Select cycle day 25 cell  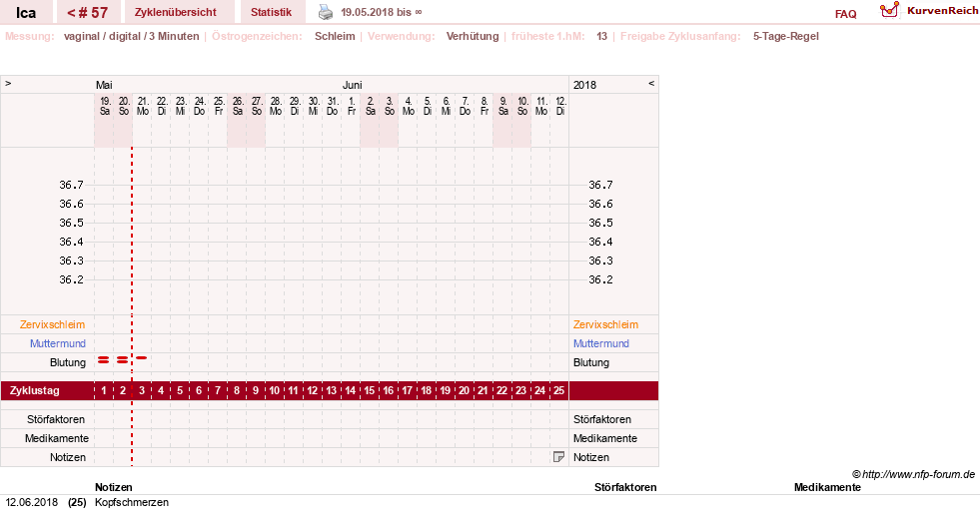(558, 390)
